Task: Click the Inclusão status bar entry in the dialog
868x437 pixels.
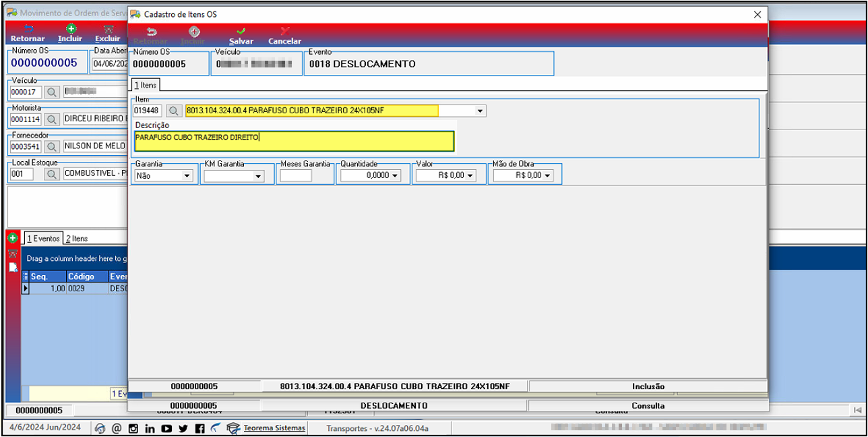Action: 648,386
